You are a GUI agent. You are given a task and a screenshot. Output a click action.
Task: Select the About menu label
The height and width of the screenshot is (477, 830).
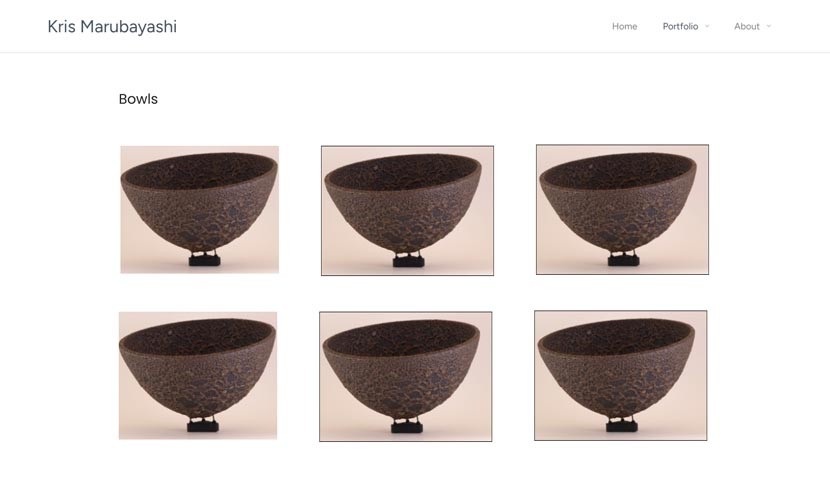pos(746,26)
